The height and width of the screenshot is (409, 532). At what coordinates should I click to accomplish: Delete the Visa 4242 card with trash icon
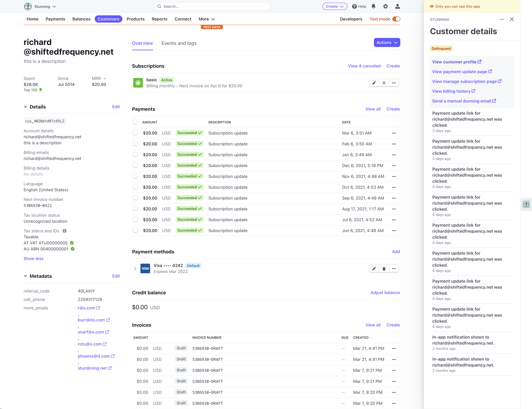coord(384,268)
